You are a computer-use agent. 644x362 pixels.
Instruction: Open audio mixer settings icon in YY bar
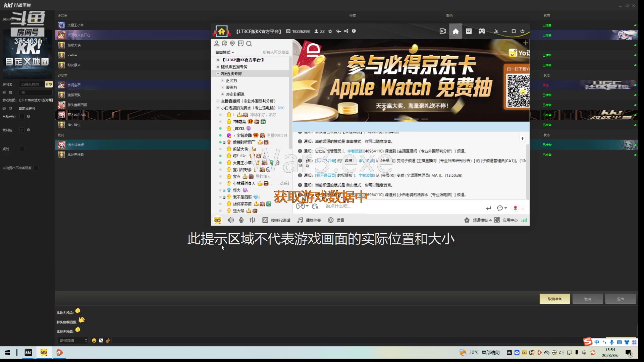click(x=252, y=220)
